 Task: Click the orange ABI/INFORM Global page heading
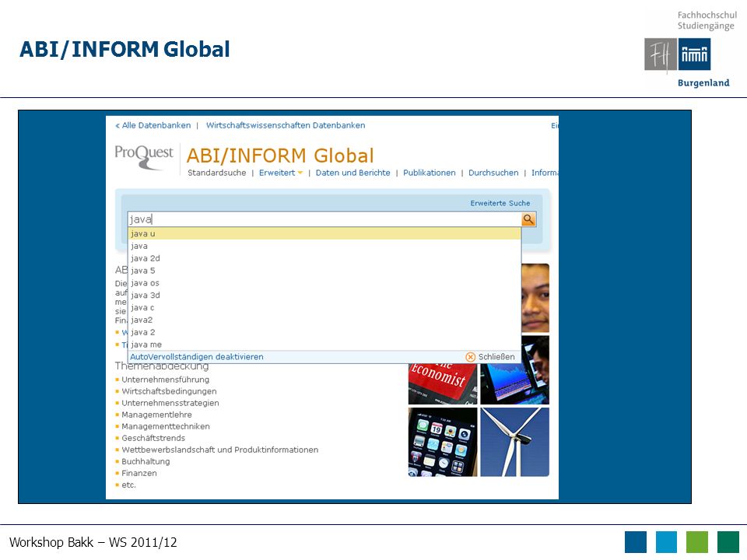pos(280,156)
